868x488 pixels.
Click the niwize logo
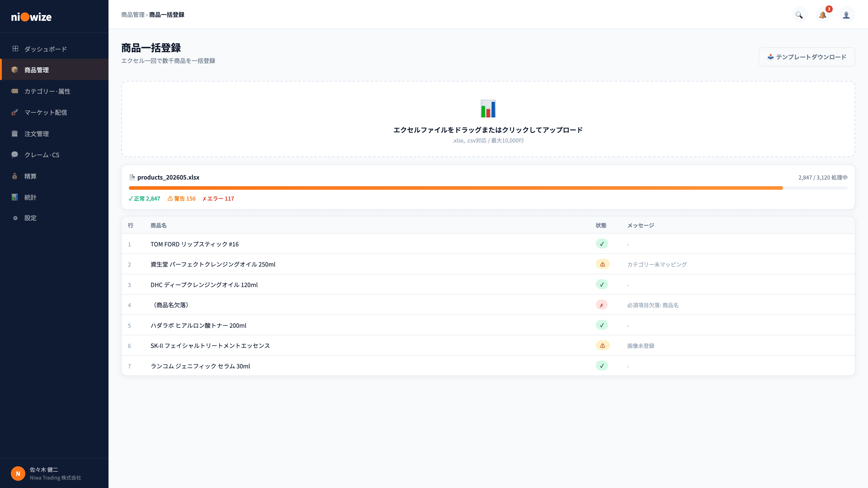point(31,17)
